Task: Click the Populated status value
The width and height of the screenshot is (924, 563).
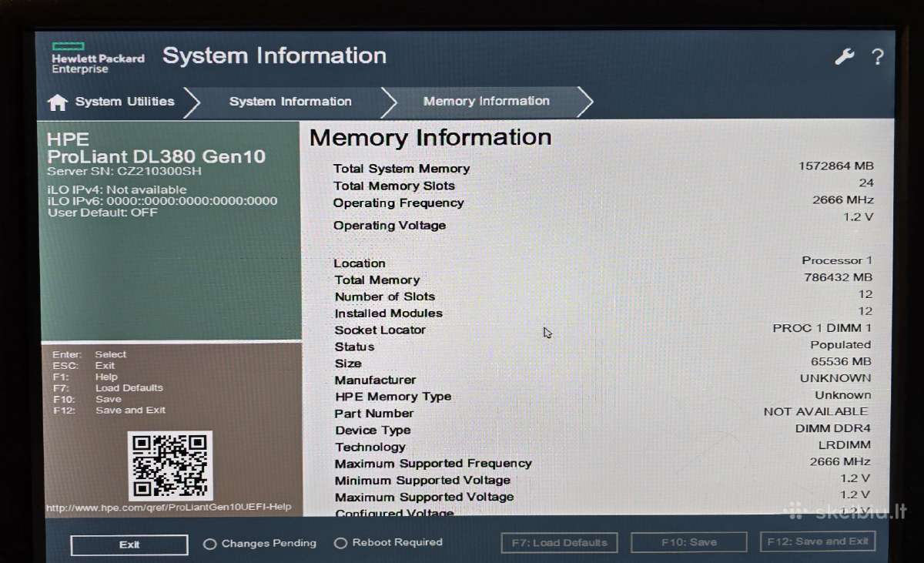Action: (x=841, y=345)
